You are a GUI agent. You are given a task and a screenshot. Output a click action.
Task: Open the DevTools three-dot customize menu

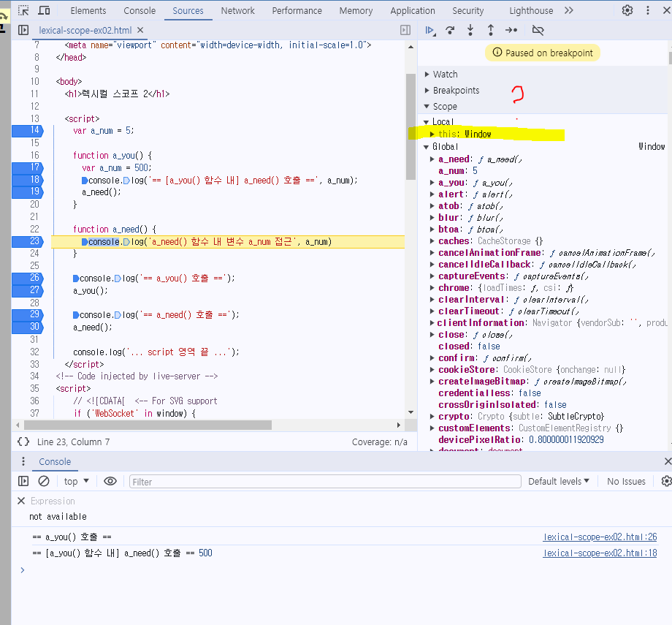648,10
